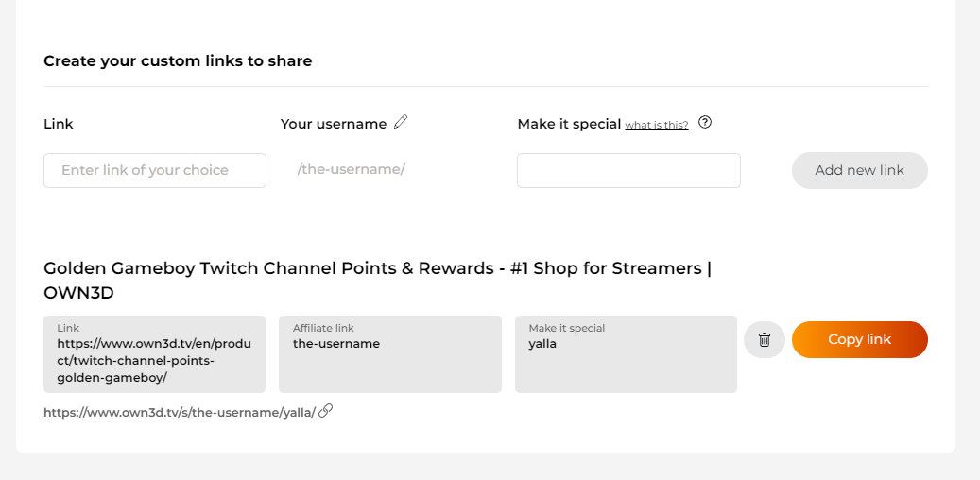Click the pencil icon to edit username
The height and width of the screenshot is (480, 980).
pos(401,122)
